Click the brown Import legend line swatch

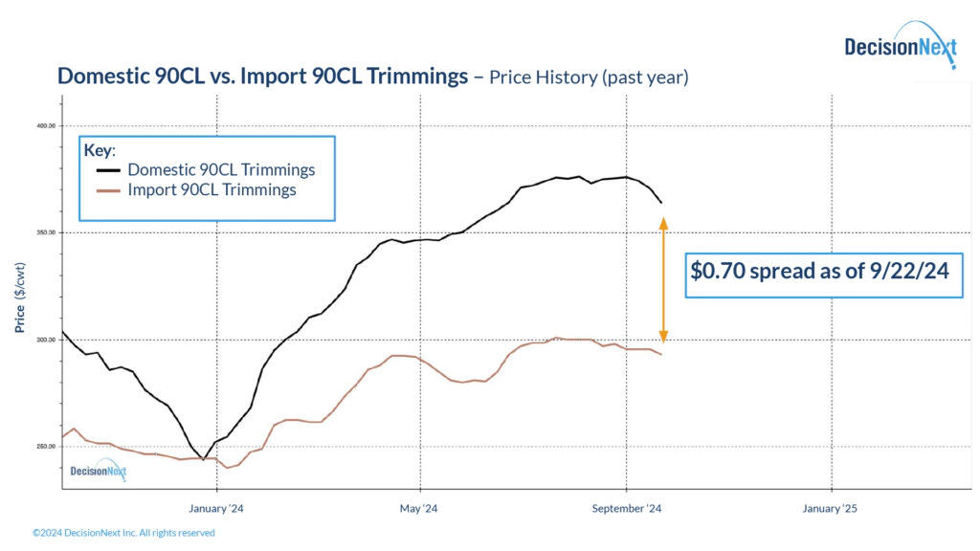point(109,190)
